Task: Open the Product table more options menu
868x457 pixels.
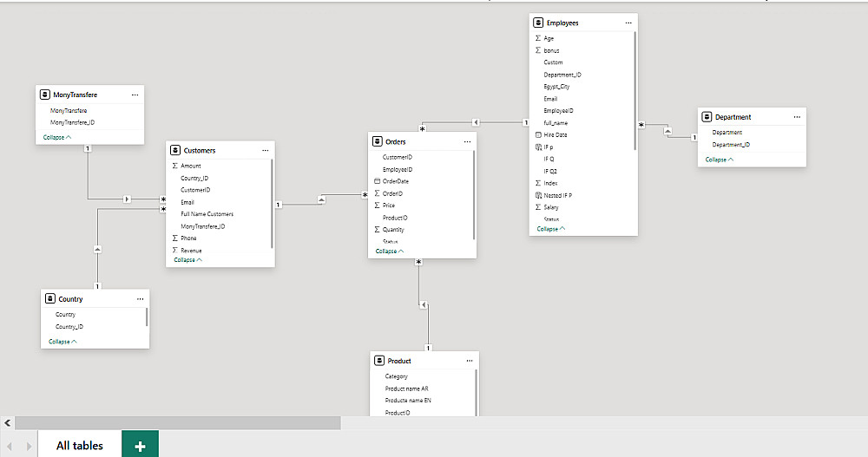Action: tap(469, 361)
